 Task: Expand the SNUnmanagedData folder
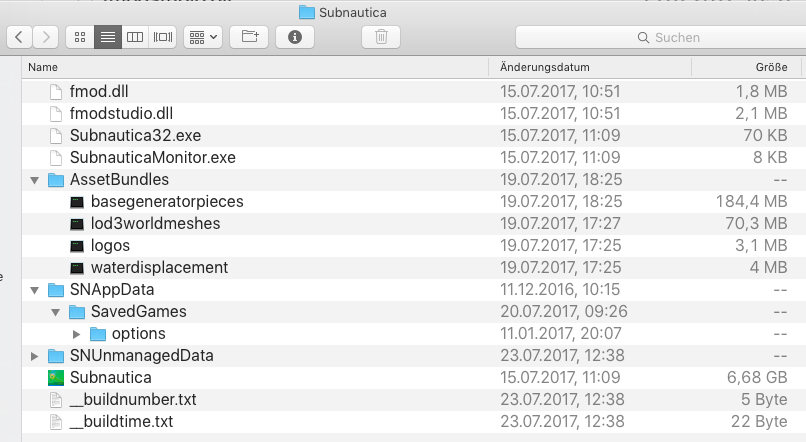point(34,356)
